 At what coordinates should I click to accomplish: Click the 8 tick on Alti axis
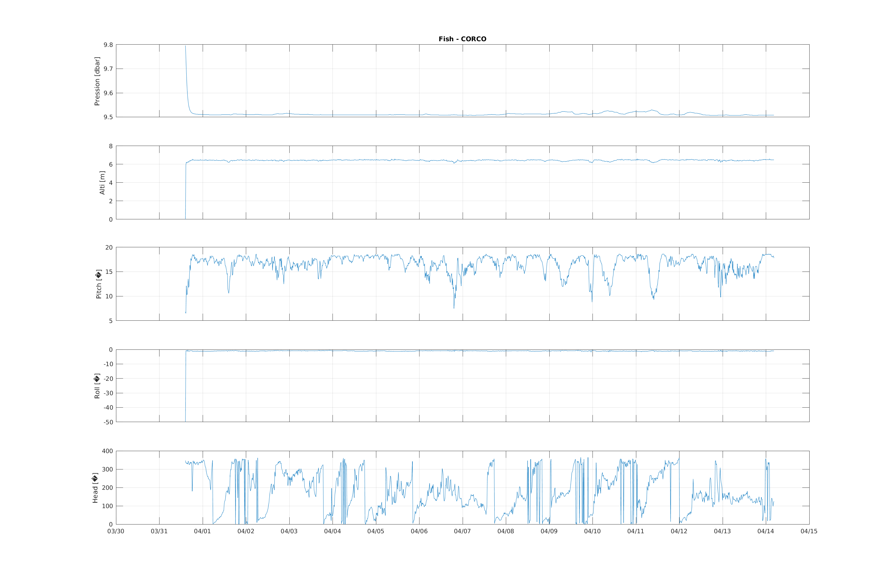pos(111,146)
